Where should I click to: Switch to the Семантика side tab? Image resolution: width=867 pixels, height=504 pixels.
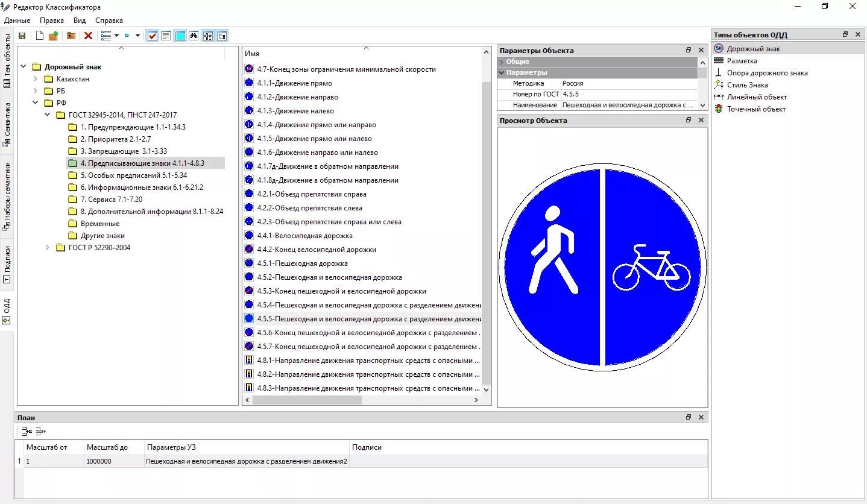(x=7, y=124)
